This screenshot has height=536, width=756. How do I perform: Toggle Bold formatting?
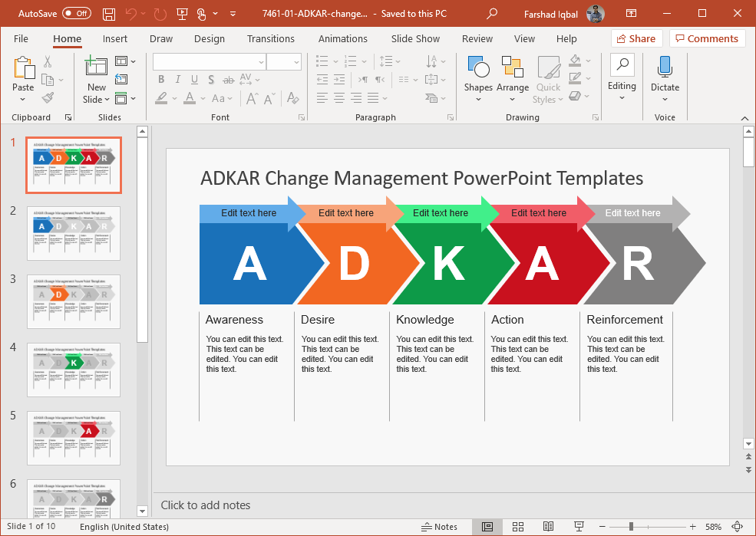click(x=161, y=79)
